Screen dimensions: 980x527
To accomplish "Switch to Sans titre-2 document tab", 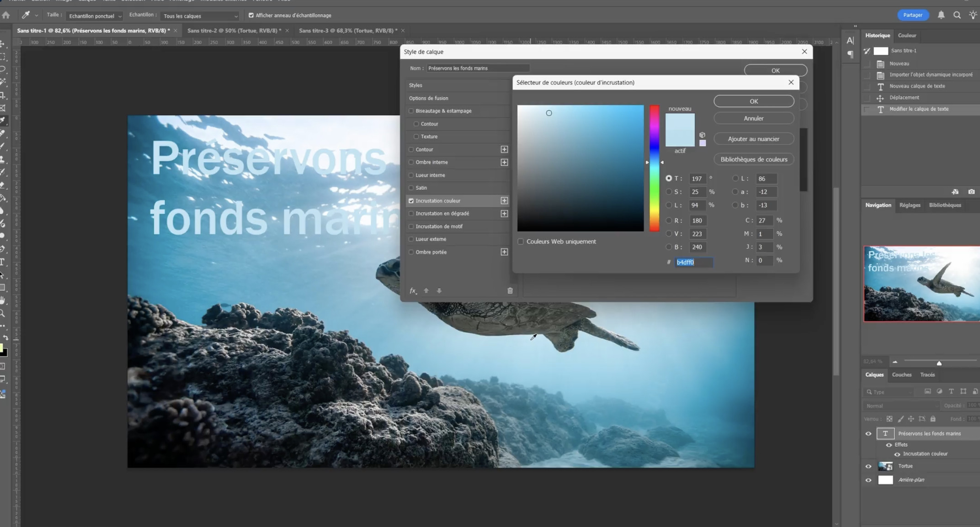I will [234, 31].
